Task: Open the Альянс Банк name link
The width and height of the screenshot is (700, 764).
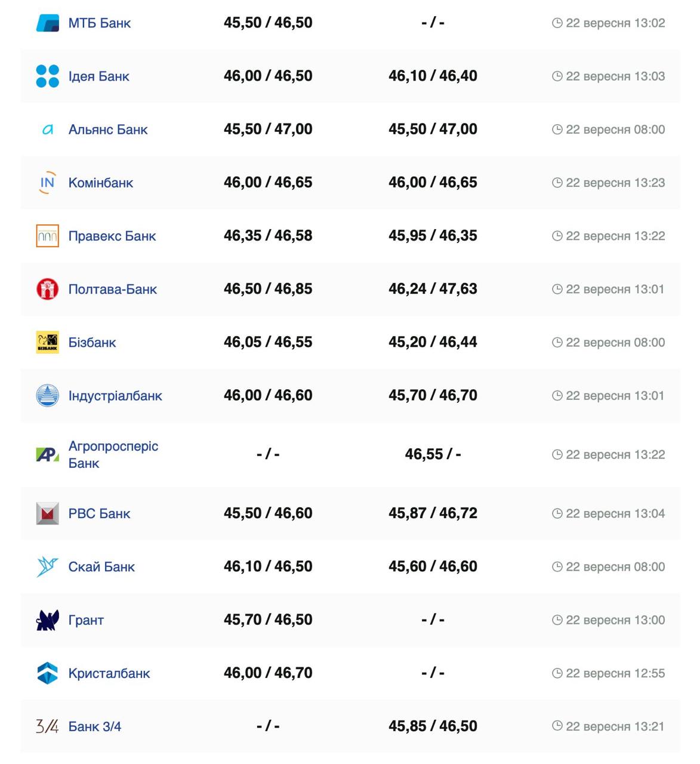Action: coord(108,130)
